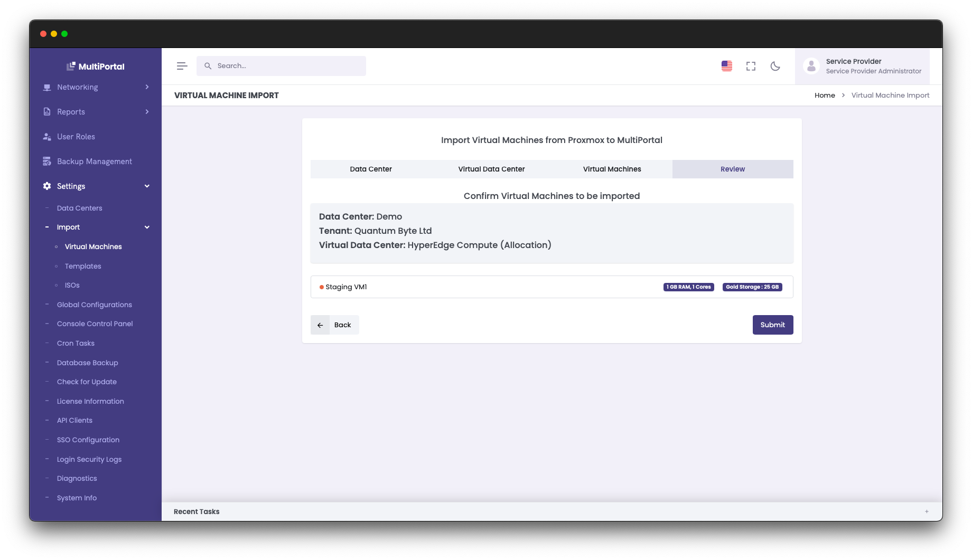Switch to the Virtual Machines step tab
972x560 pixels.
tap(612, 169)
